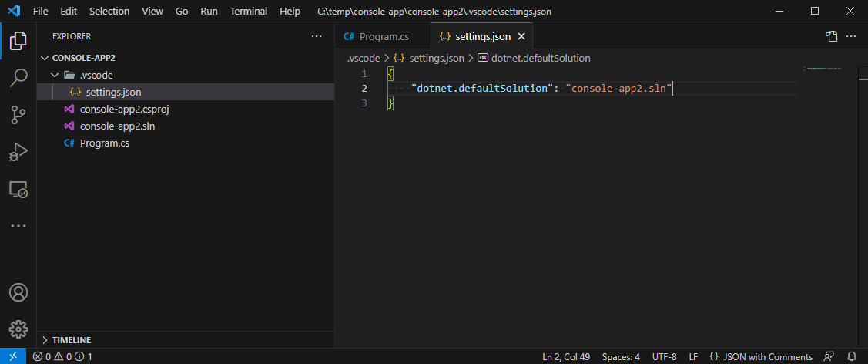The height and width of the screenshot is (364, 868).
Task: Open the File menu
Action: [x=41, y=11]
